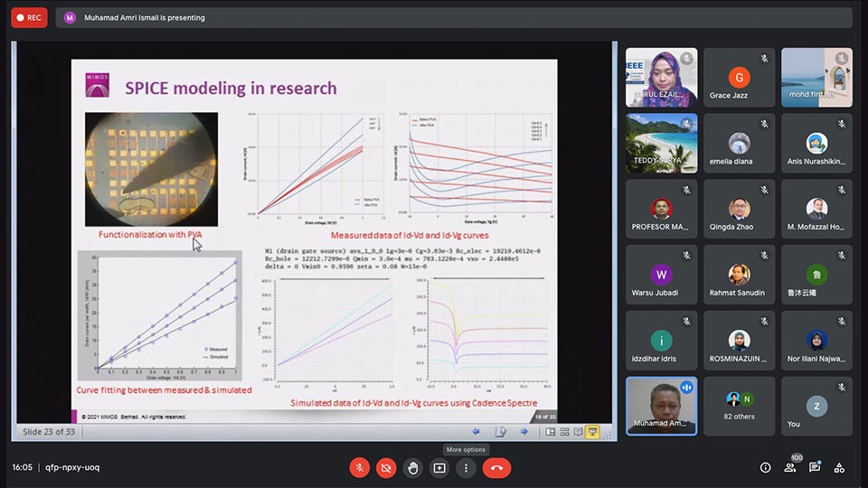Open the chat panel with everyone
The height and width of the screenshot is (488, 868).
[x=815, y=467]
